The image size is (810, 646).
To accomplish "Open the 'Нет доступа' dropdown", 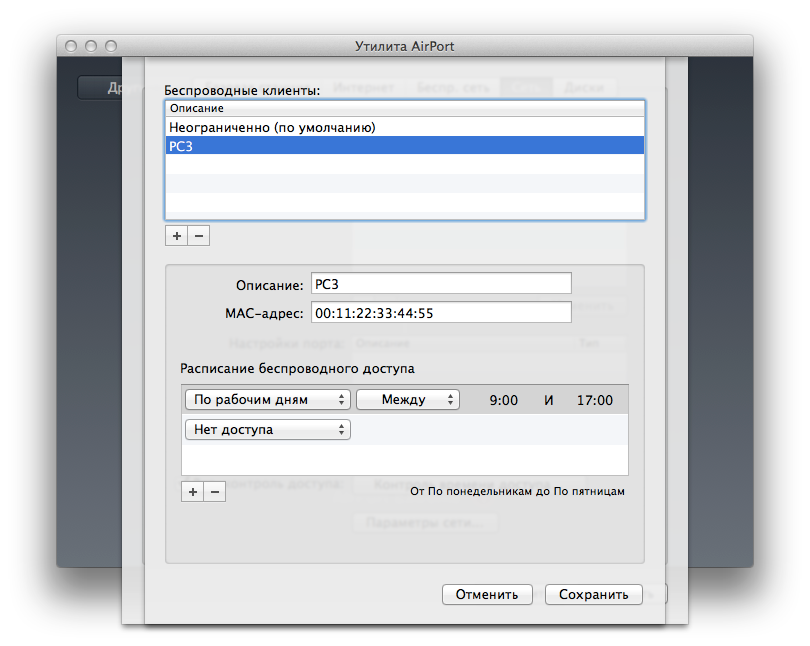I will coord(268,430).
